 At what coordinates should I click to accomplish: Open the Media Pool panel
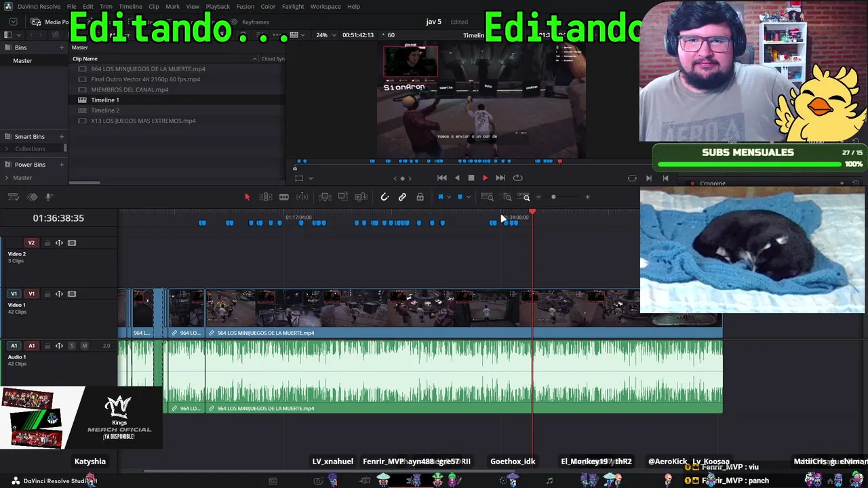52,22
